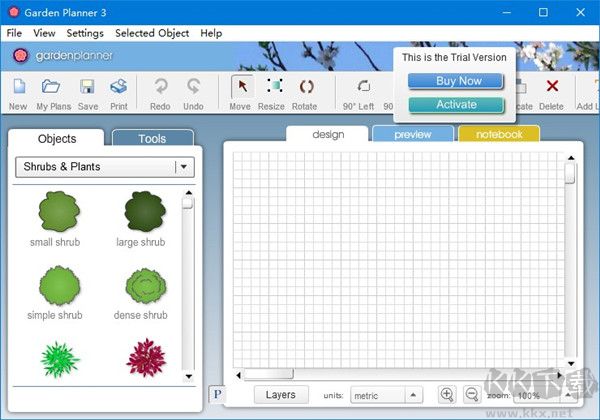Click object list scroll-up arrow
Viewport: 600px width, 420px height.
pos(189,193)
